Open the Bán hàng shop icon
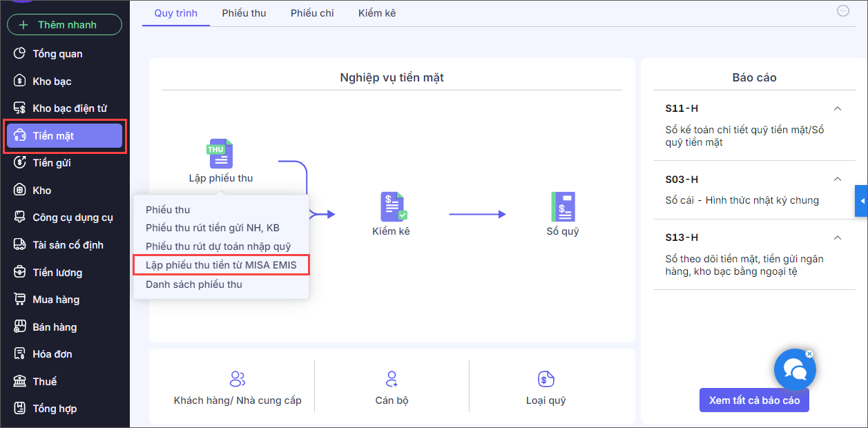This screenshot has width=868, height=428. 20,327
